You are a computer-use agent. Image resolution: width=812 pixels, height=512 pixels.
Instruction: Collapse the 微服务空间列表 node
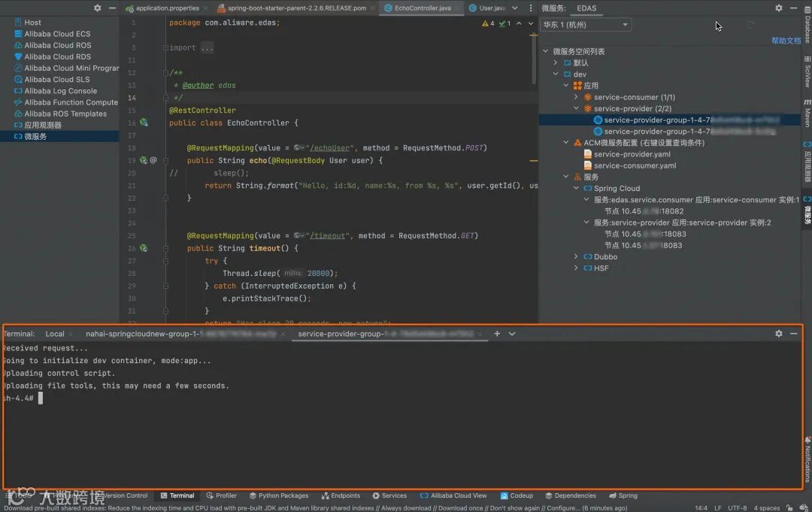point(545,51)
